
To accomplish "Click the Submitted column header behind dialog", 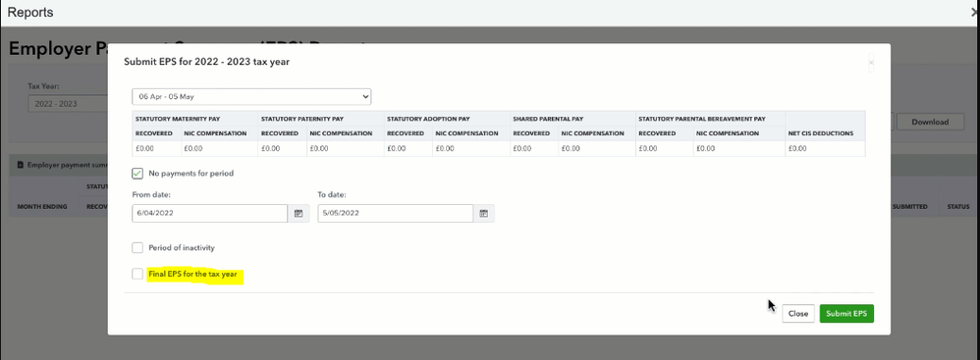I will coord(910,207).
